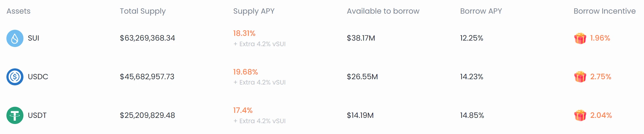The width and height of the screenshot is (644, 134).
Task: Open the USDC asset name
Action: pyautogui.click(x=38, y=77)
